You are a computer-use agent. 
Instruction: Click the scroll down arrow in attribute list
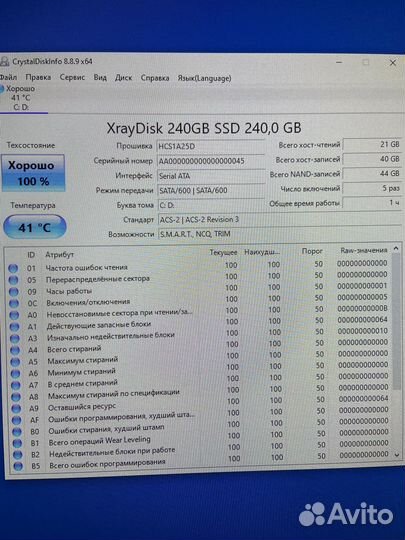[397, 455]
